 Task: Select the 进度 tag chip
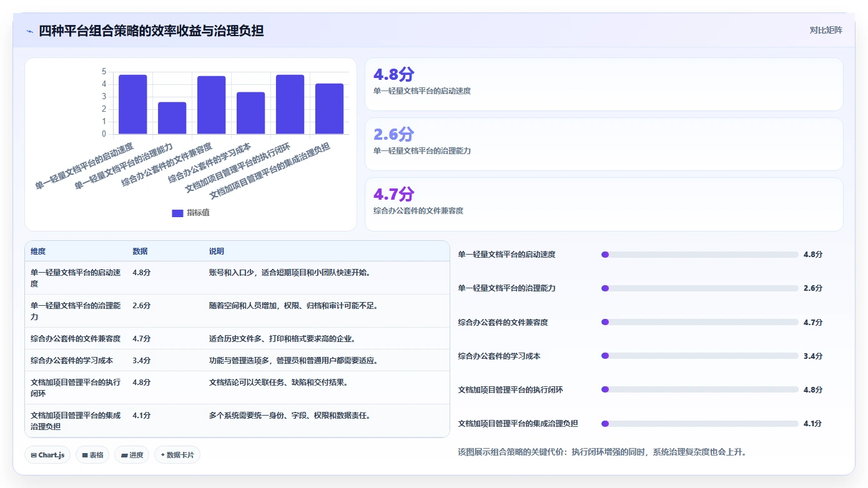[x=132, y=455]
